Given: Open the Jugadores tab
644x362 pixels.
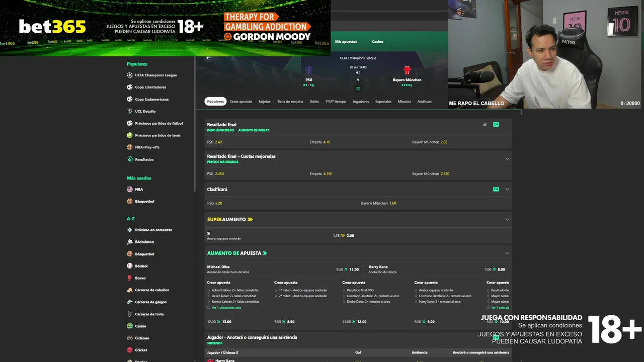Looking at the screenshot, I should tap(361, 102).
